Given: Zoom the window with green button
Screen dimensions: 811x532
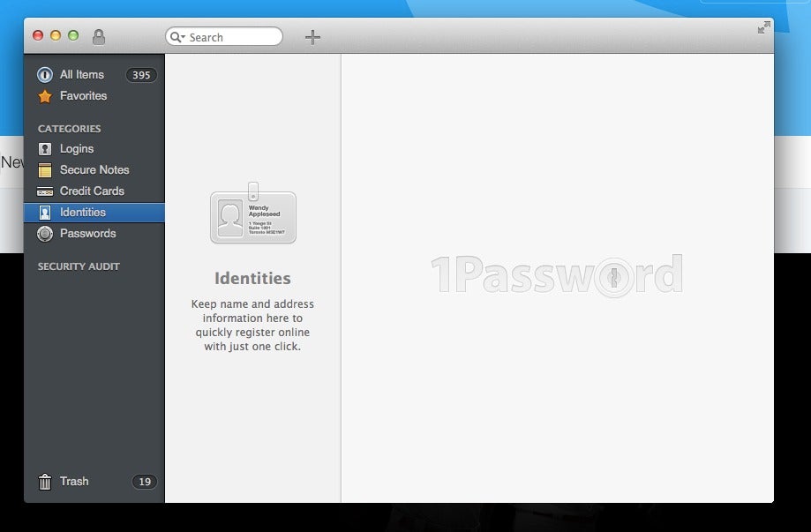Looking at the screenshot, I should 73,35.
